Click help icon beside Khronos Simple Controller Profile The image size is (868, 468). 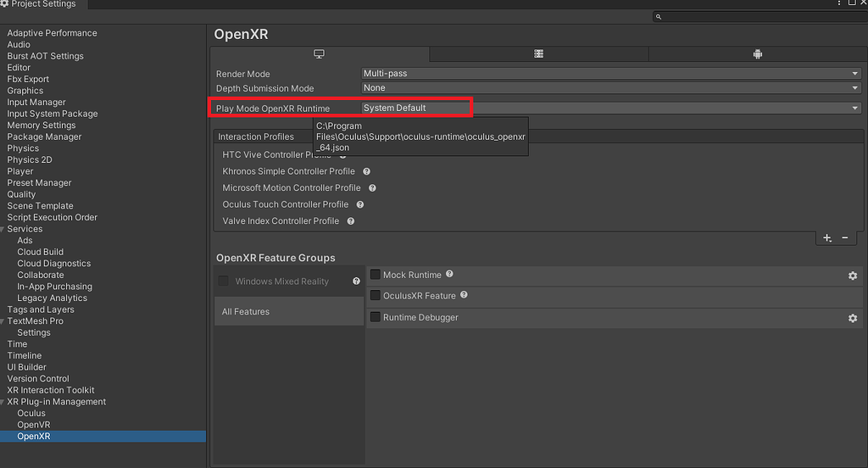(366, 171)
